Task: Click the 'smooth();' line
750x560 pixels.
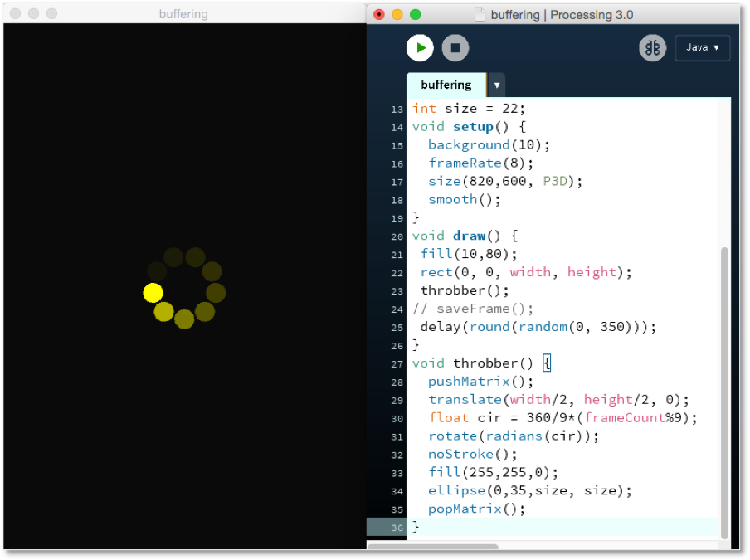Action: pyautogui.click(x=465, y=199)
